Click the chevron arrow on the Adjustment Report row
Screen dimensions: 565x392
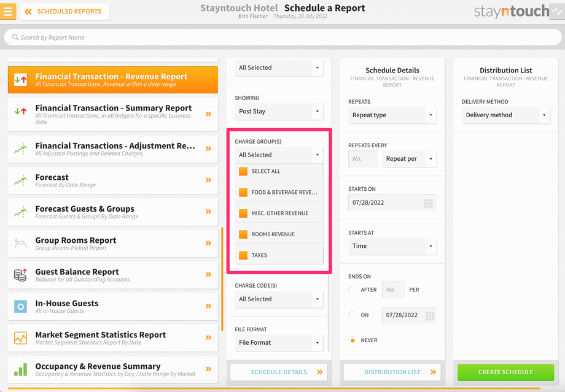pos(208,148)
